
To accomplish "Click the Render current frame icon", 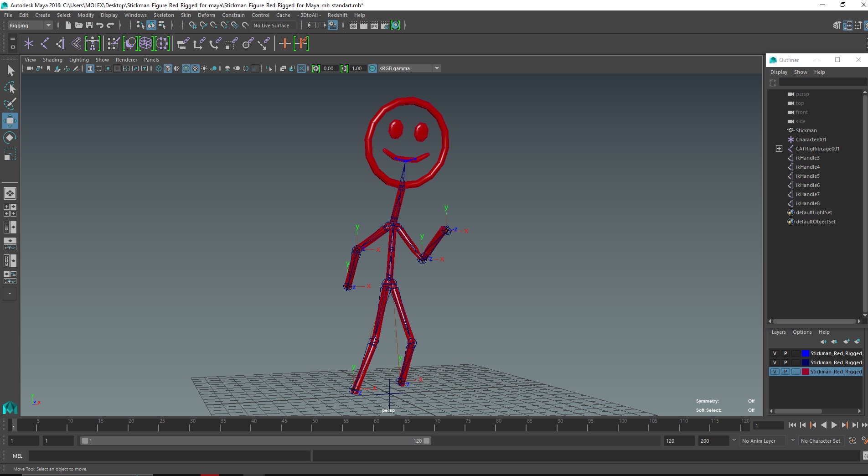I will point(363,26).
